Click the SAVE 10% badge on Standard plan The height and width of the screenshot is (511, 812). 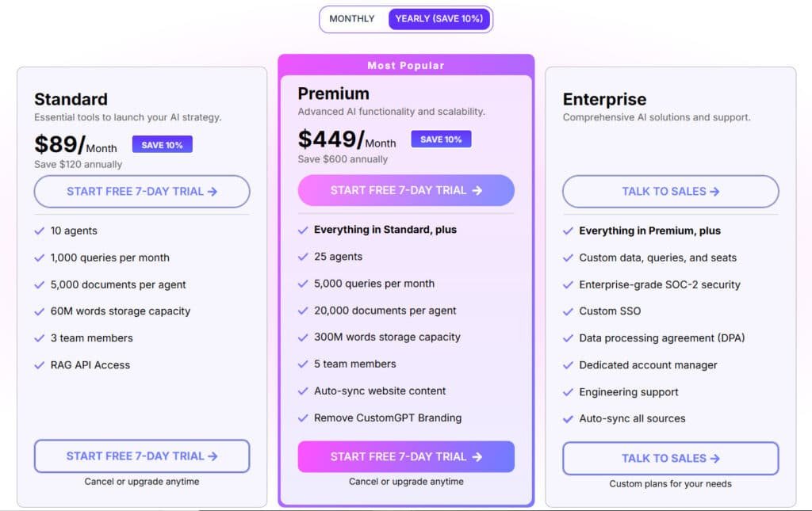(162, 144)
